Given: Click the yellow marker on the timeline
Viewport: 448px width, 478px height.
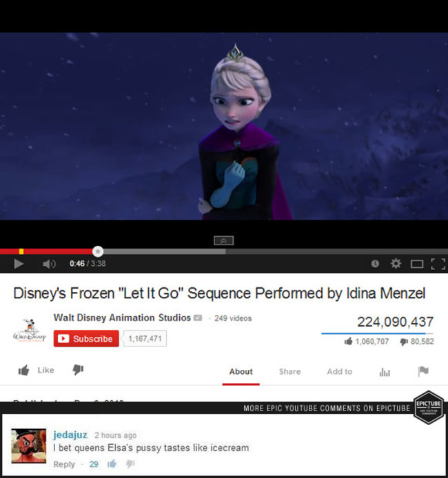Looking at the screenshot, I should (x=21, y=251).
